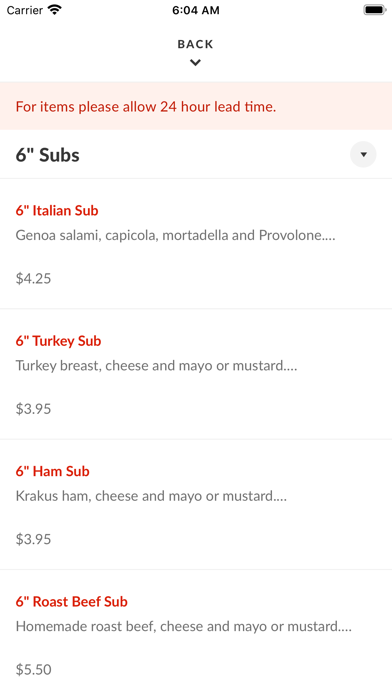This screenshot has width=392, height=696.
Task: Click the down chevron below BACK
Action: 195,63
